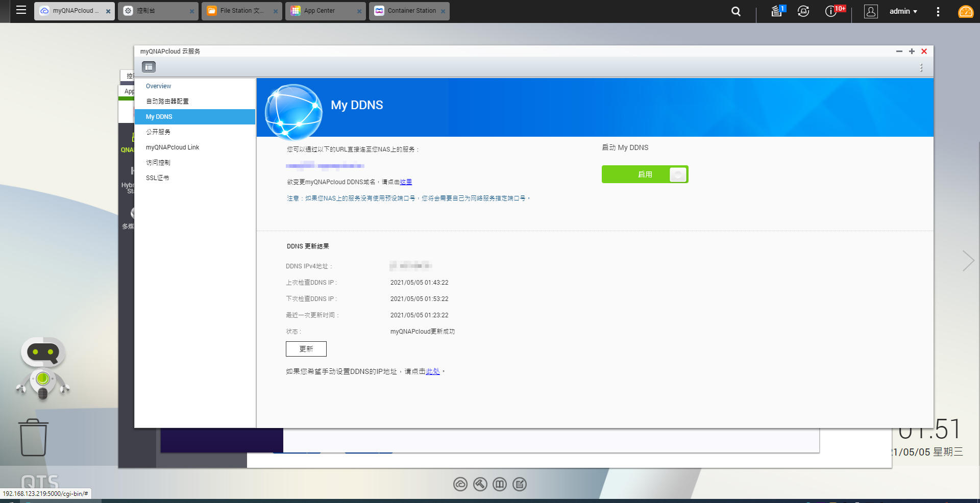Open the main menu hamburger icon

click(x=20, y=11)
